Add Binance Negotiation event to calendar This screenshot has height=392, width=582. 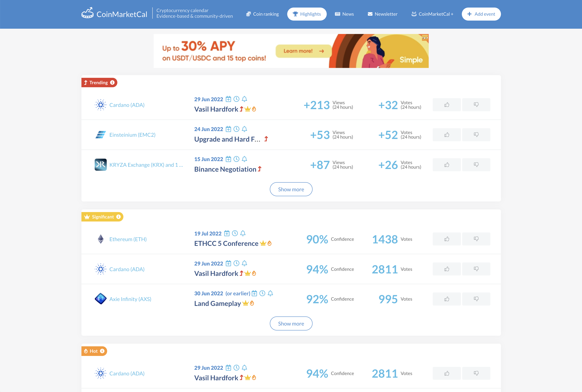click(x=228, y=159)
